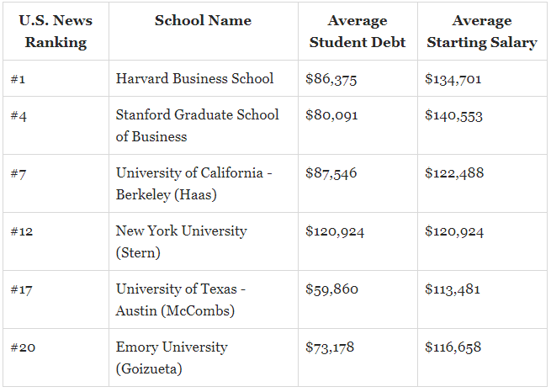Click the $113,481 starting salary cell
The width and height of the screenshot is (551, 392).
click(x=453, y=289)
